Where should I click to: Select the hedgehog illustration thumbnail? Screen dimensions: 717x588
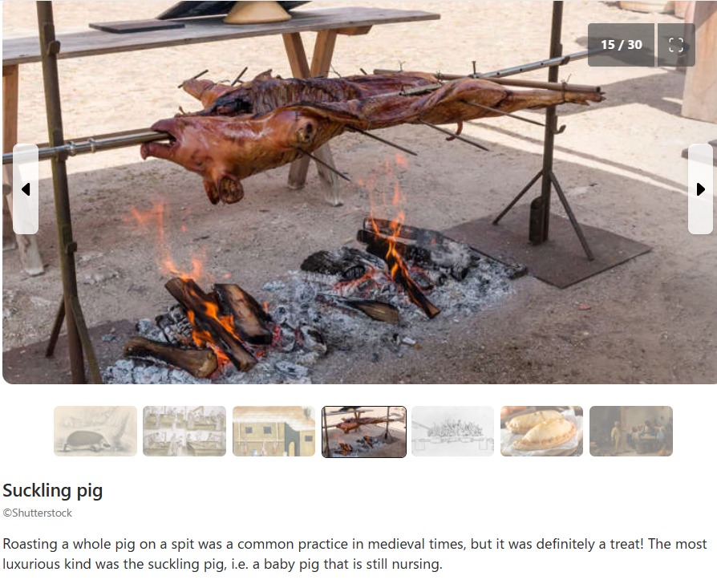coord(95,431)
